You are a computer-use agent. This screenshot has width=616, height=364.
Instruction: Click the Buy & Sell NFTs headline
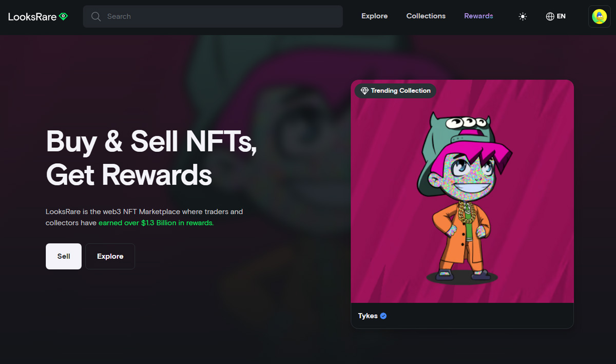pos(151,142)
